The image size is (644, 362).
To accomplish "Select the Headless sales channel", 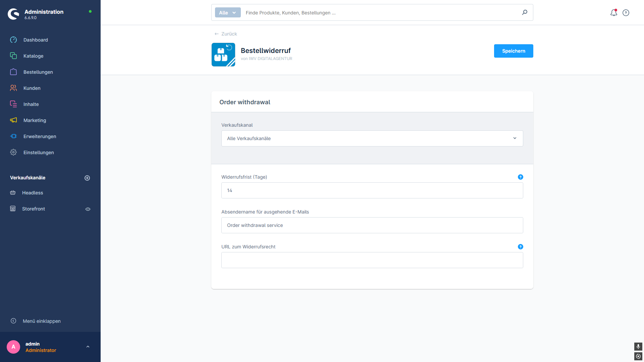I will 33,193.
